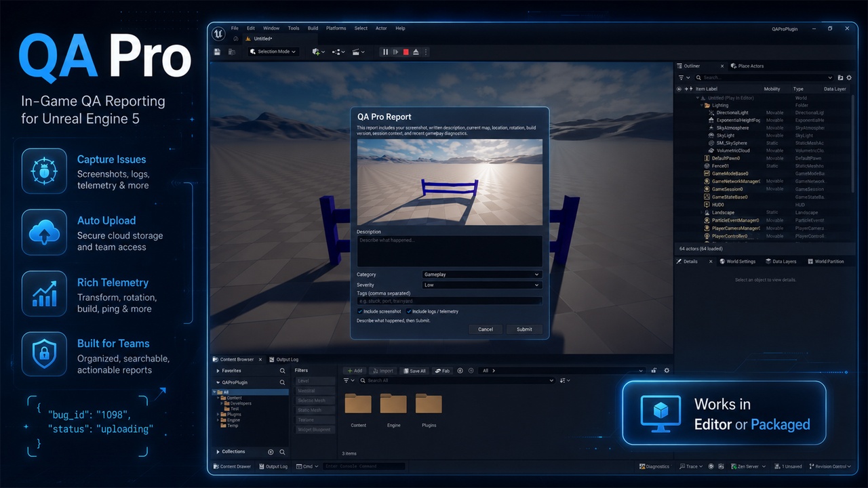This screenshot has width=868, height=488.
Task: Click the add collection plus icon
Action: [x=271, y=452]
